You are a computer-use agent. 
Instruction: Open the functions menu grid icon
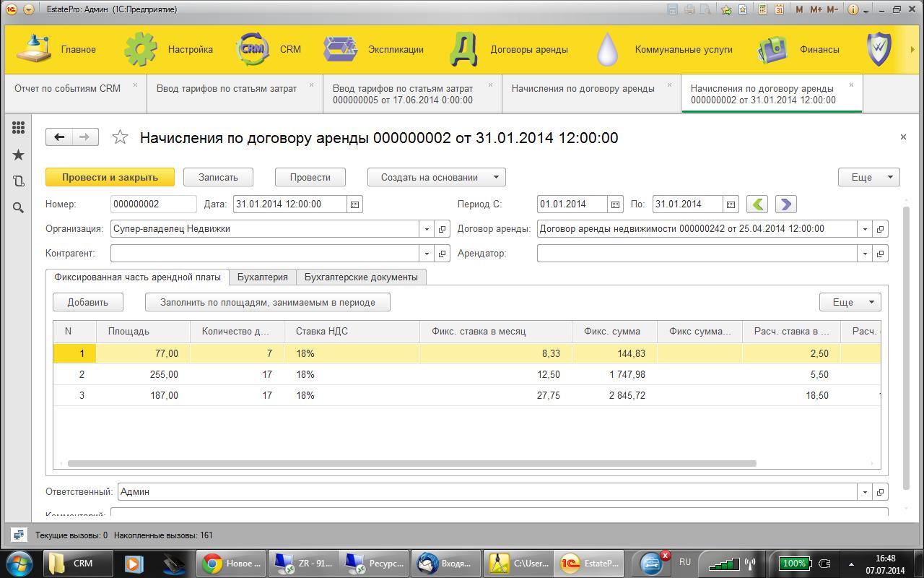click(19, 128)
